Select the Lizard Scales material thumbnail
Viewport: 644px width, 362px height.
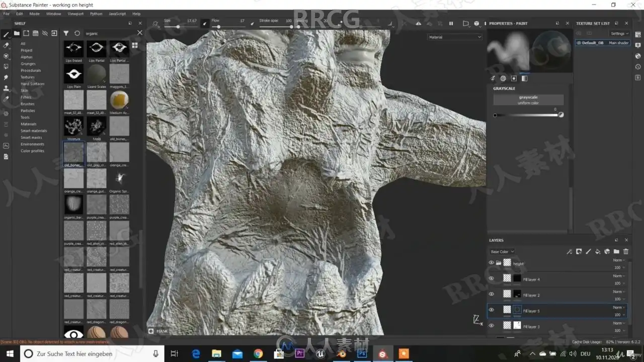pos(97,74)
